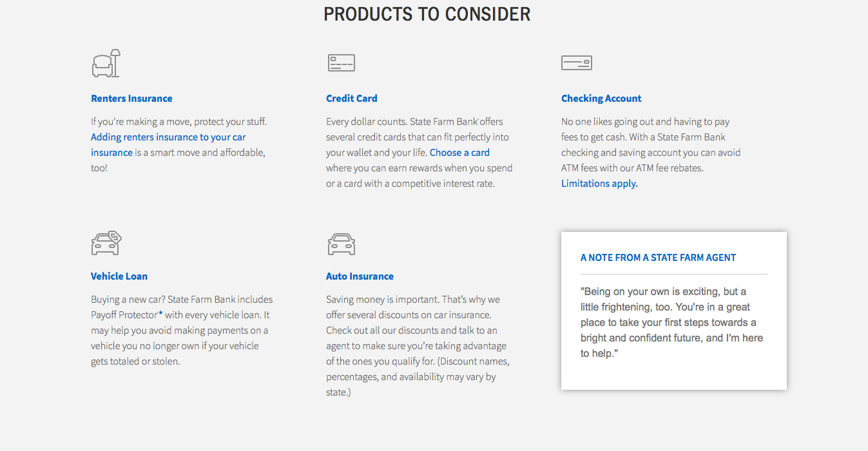This screenshot has width=868, height=451.
Task: Open the "Limitations apply." link
Action: (599, 184)
